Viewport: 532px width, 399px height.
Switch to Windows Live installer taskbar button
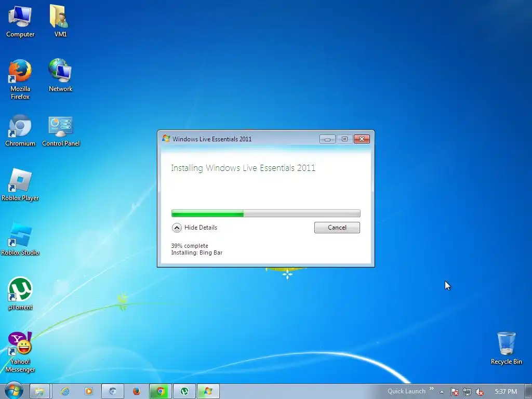click(208, 391)
